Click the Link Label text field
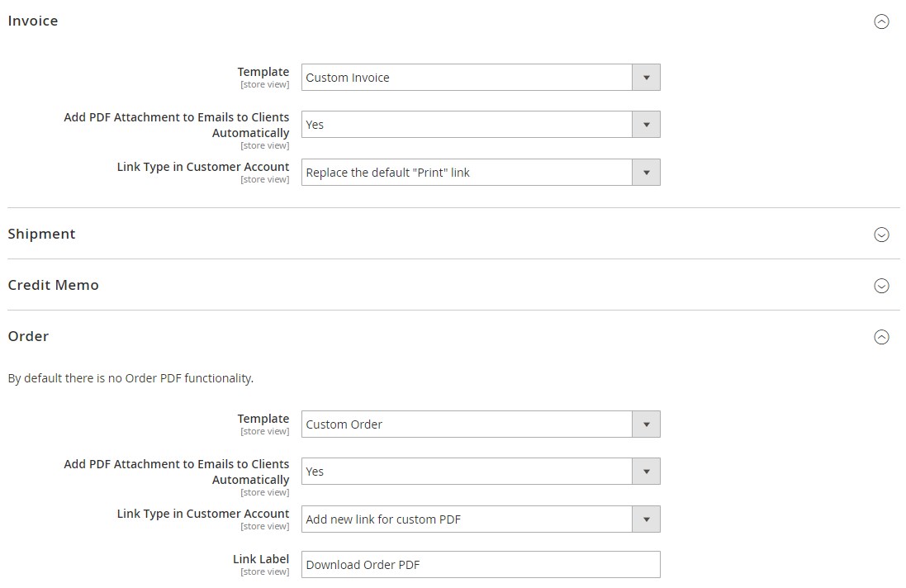The width and height of the screenshot is (906, 588). tap(480, 565)
